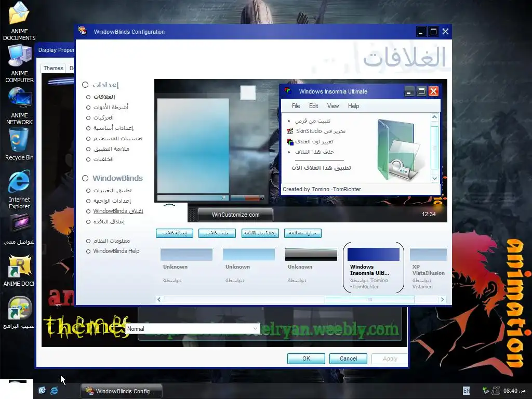
Task: Expand the إعدادات section header
Action: click(100, 85)
